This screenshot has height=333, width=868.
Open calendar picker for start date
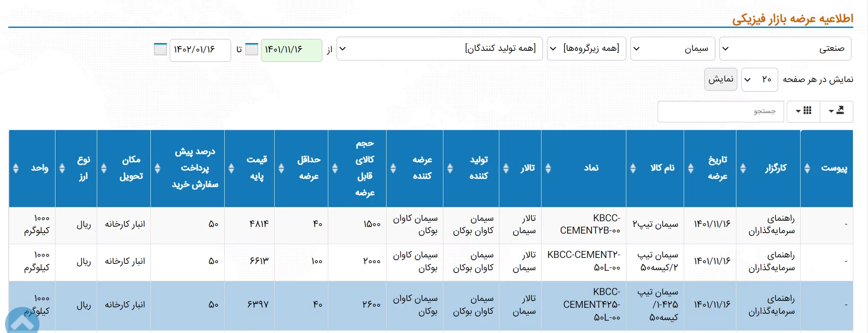click(x=252, y=49)
